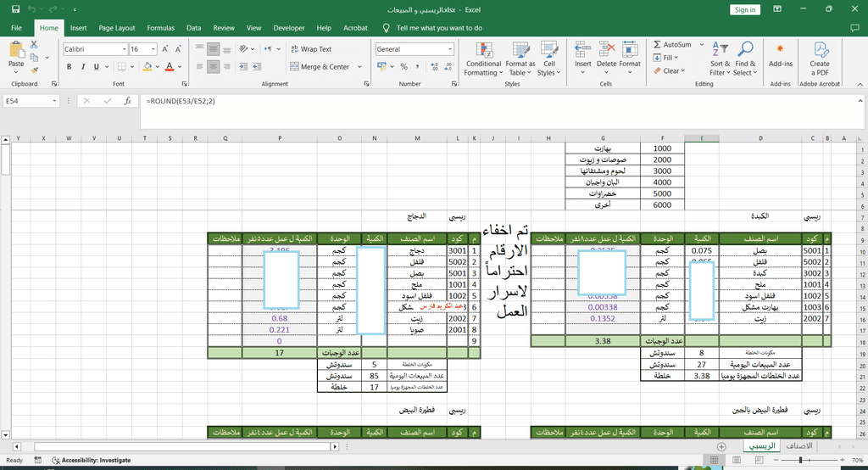Open Sort & Filter menu
The height and width of the screenshot is (470, 868).
pos(720,59)
